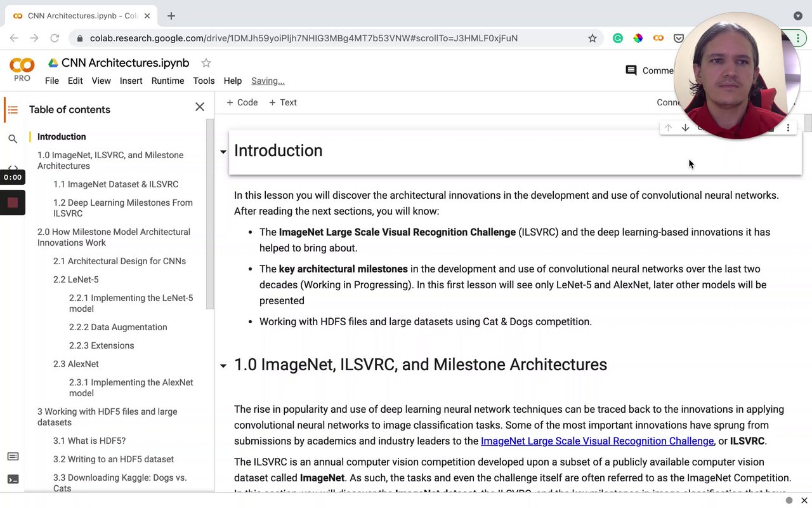Open the terminal icon in sidebar
Image resolution: width=812 pixels, height=508 pixels.
[x=13, y=479]
